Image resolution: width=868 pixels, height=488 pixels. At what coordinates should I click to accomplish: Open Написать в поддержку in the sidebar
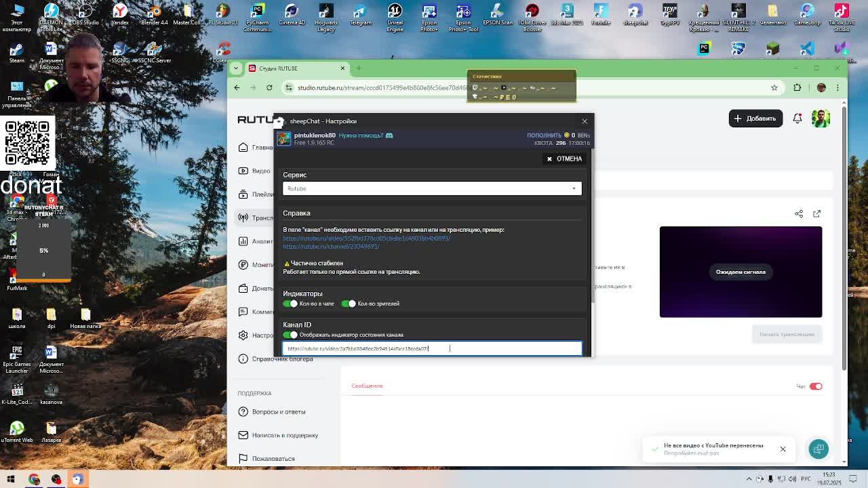coord(278,435)
